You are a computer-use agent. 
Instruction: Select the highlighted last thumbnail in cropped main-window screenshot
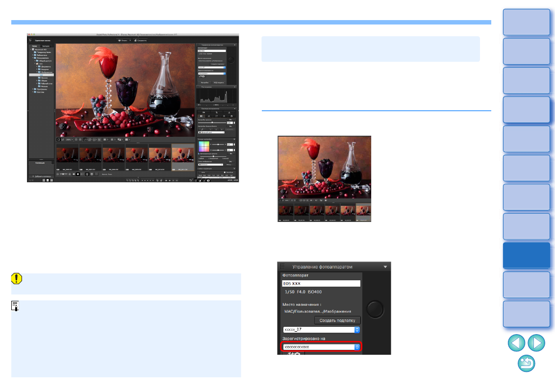pos(363,212)
